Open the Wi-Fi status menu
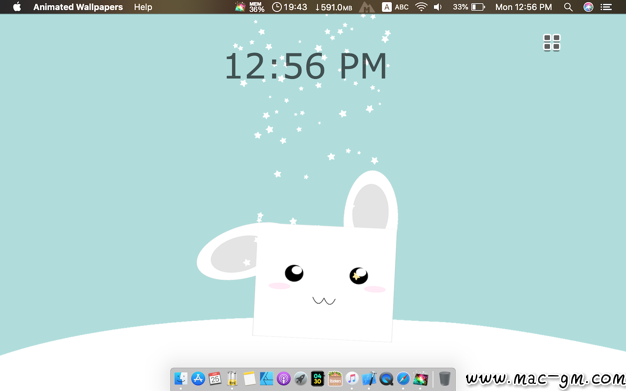This screenshot has width=626, height=391. click(x=421, y=7)
